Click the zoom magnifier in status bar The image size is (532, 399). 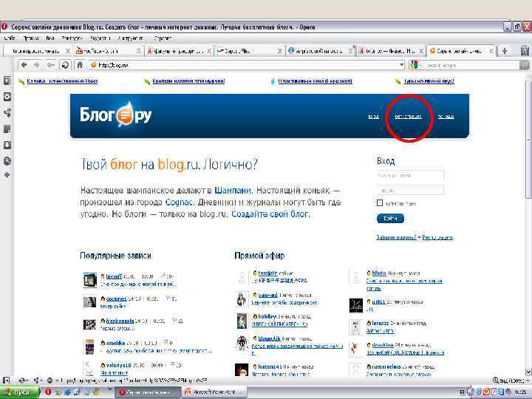click(x=495, y=381)
